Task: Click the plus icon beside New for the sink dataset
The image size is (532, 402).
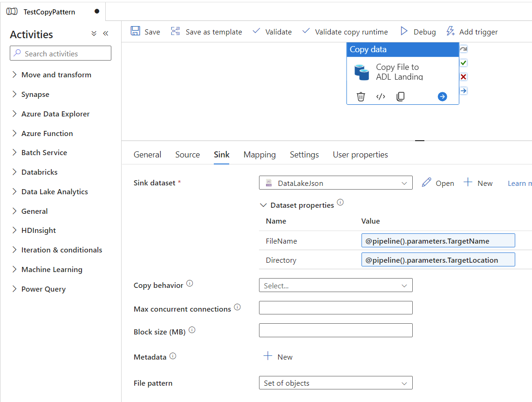Action: (x=468, y=182)
